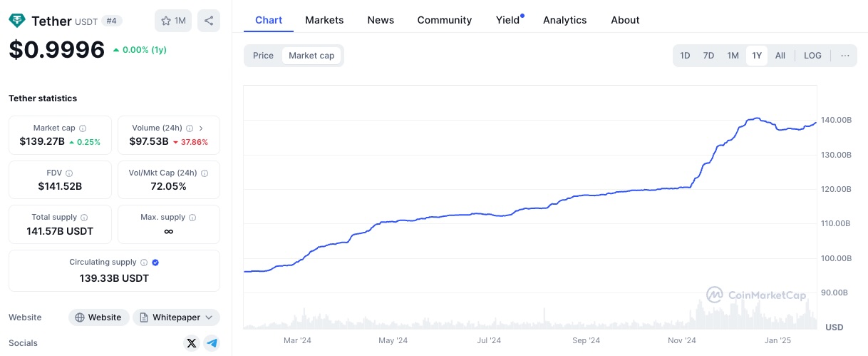
Task: Click the Market cap info icon
Action: pos(83,128)
